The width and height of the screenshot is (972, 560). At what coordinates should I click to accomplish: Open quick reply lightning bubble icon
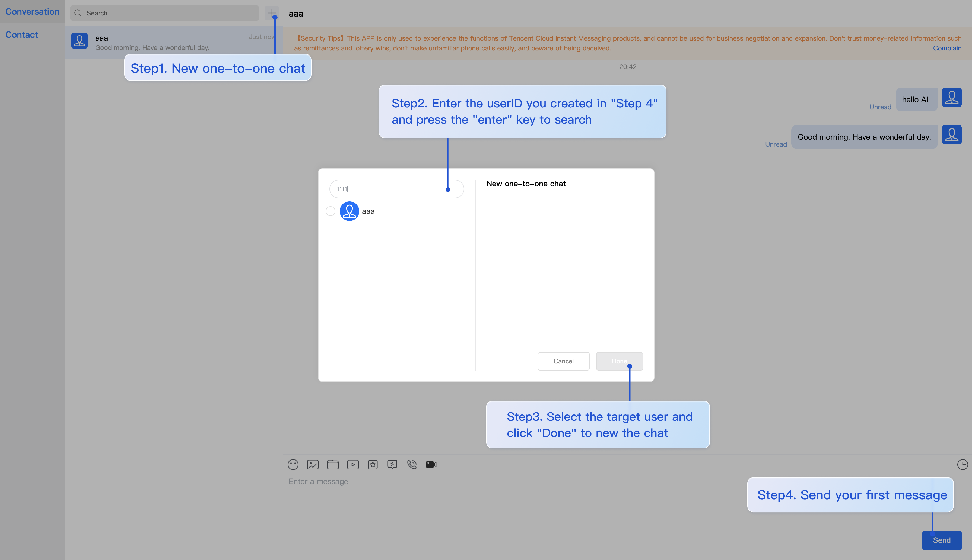[x=392, y=465]
